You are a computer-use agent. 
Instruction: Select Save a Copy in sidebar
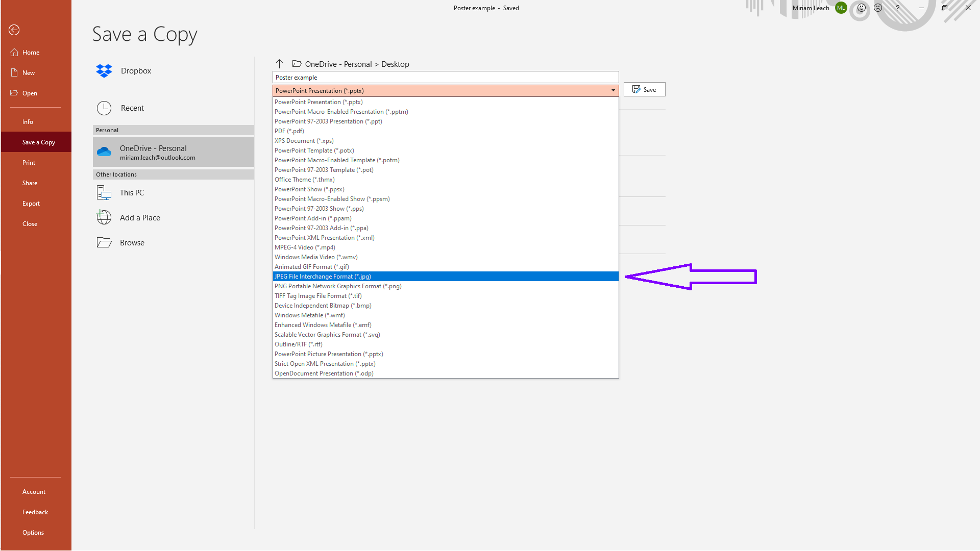point(36,142)
